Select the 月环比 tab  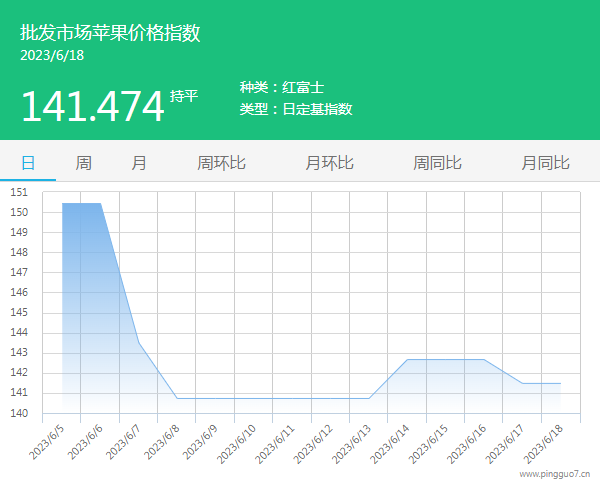tap(329, 163)
